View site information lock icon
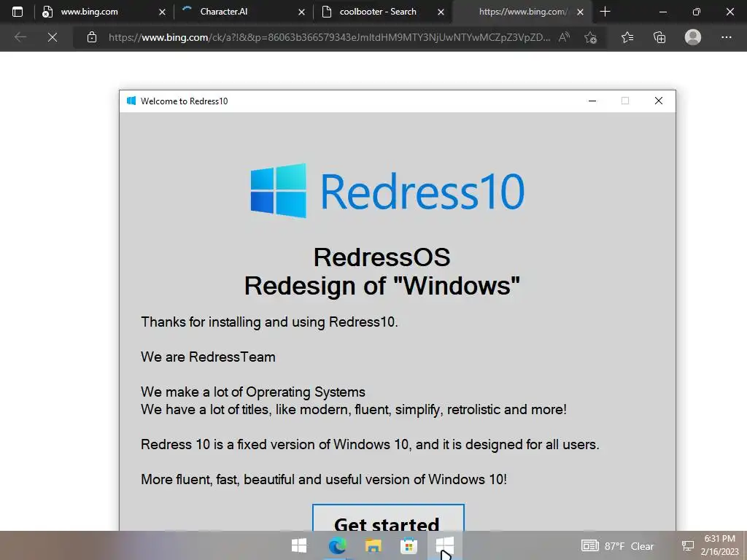The width and height of the screenshot is (747, 560). [92, 37]
